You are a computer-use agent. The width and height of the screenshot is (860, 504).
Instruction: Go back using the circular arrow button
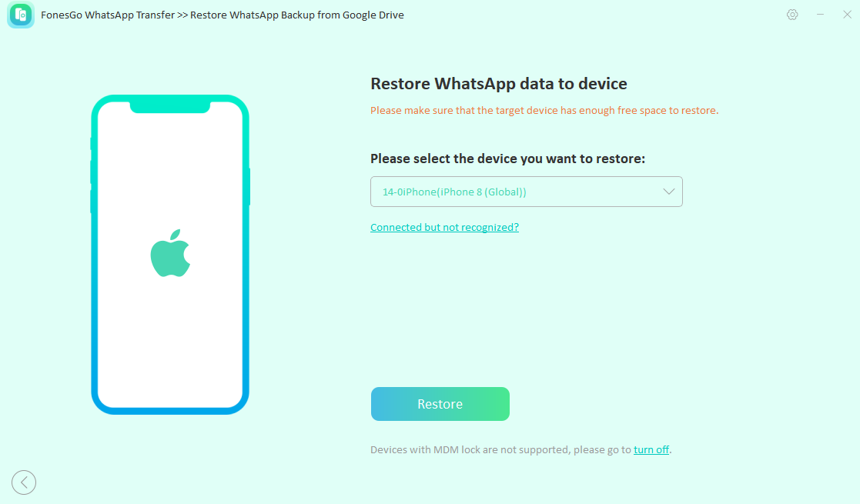(x=24, y=482)
